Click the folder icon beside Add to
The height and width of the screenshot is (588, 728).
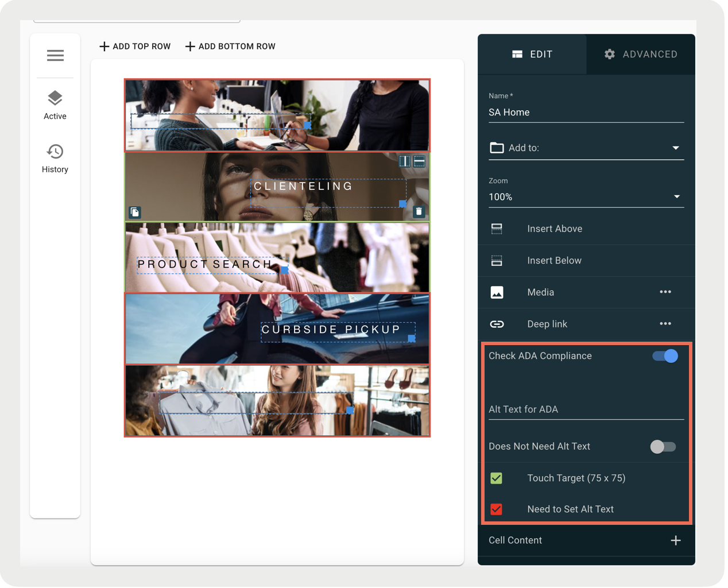pos(497,148)
